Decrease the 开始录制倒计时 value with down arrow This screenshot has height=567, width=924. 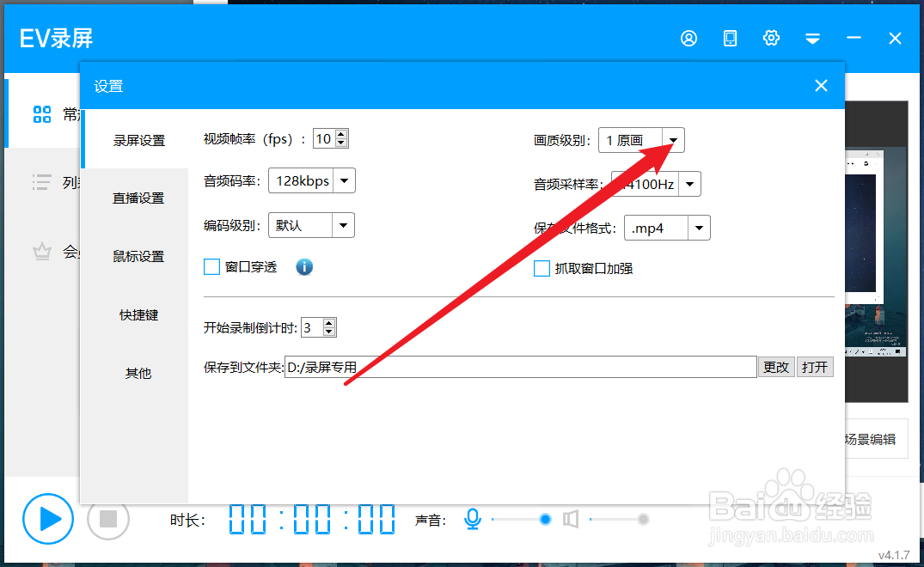point(329,332)
